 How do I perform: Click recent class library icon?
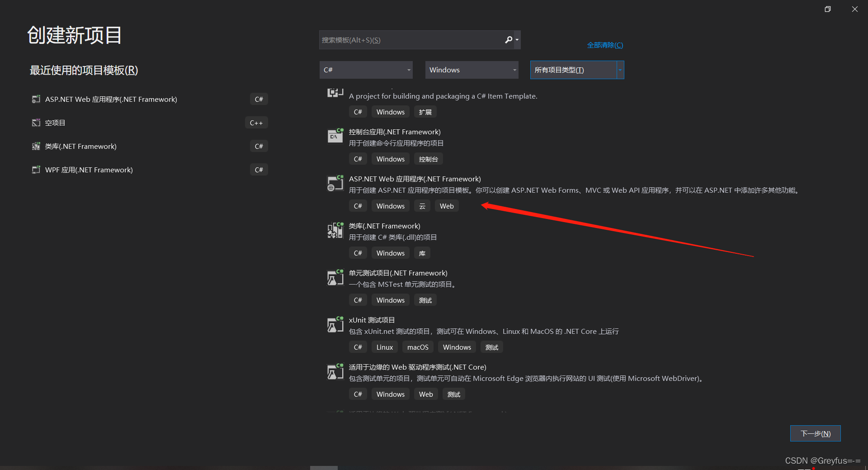[36, 146]
